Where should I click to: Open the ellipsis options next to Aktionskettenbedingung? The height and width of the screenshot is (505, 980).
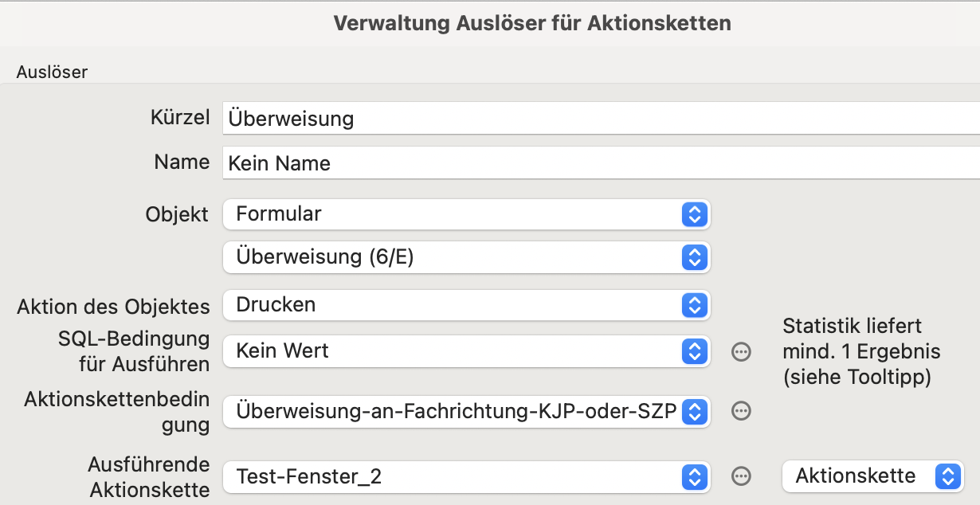(741, 411)
